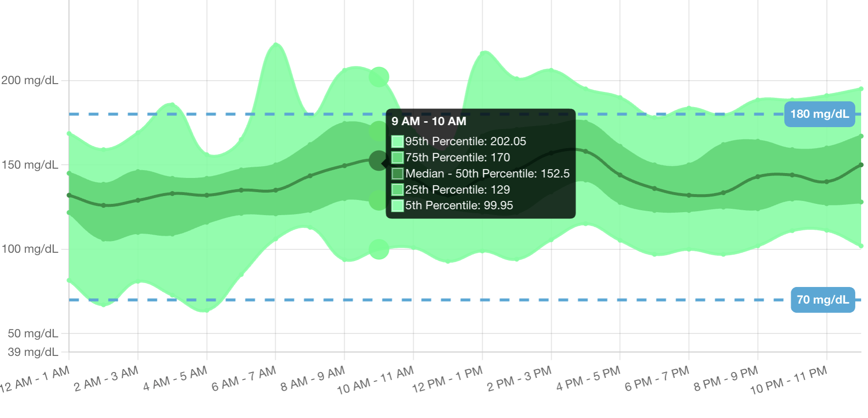This screenshot has width=868, height=418.
Task: Click the "4 PM - 5 PM" x-axis label
Action: click(x=588, y=379)
